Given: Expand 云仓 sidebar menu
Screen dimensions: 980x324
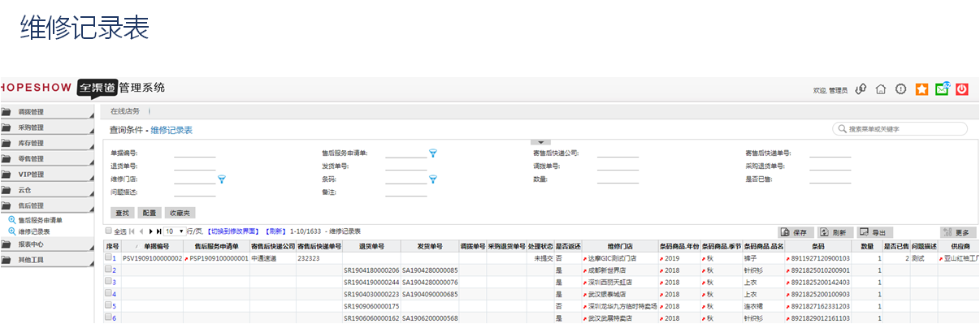Looking at the screenshot, I should point(46,189).
